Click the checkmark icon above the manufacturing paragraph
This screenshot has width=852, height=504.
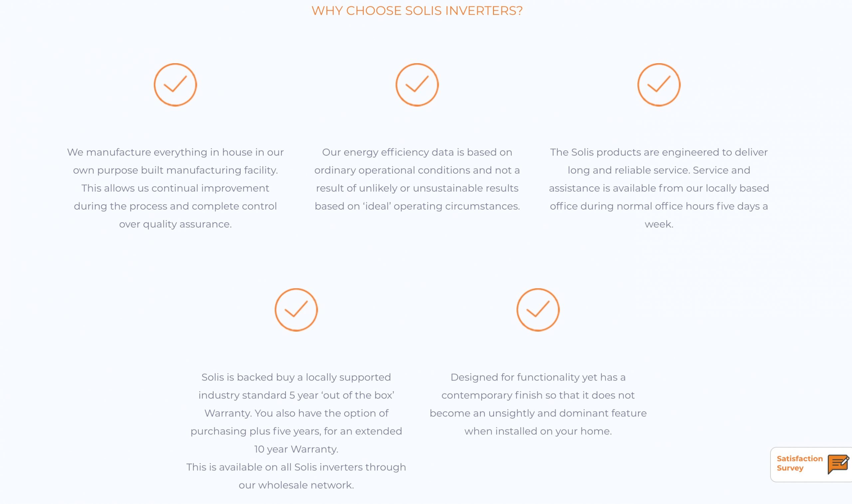coord(175,84)
